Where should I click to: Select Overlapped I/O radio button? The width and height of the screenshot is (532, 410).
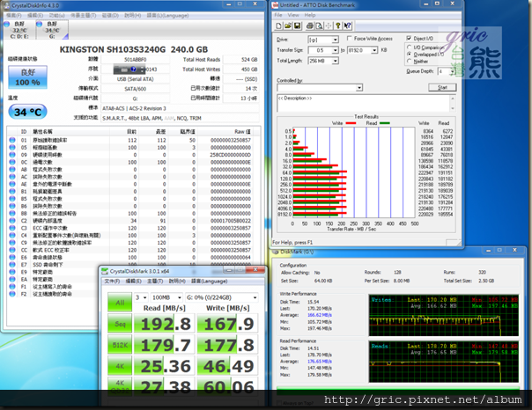click(x=410, y=55)
